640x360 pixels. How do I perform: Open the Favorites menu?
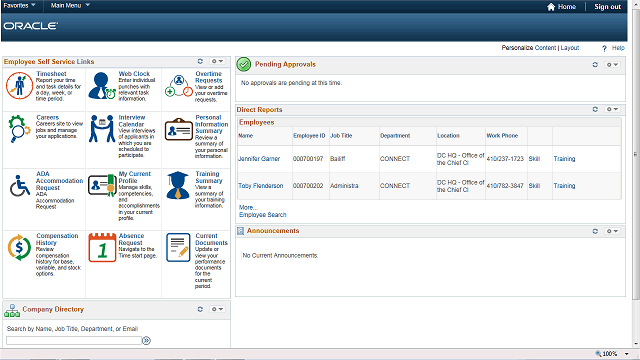(19, 5)
